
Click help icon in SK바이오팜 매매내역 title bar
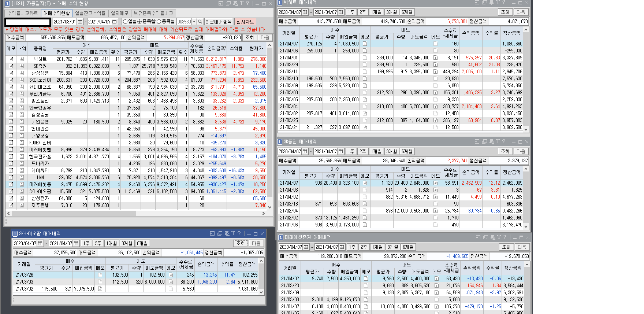pos(239,233)
